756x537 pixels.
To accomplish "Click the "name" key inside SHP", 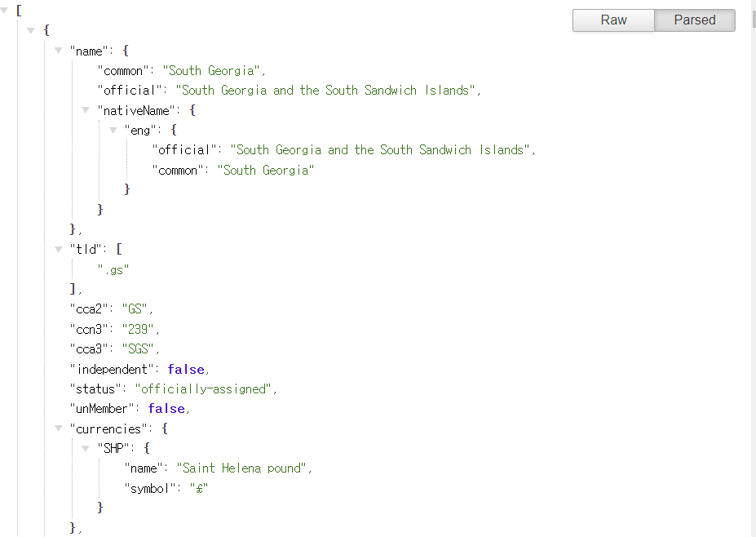I will coord(144,468).
